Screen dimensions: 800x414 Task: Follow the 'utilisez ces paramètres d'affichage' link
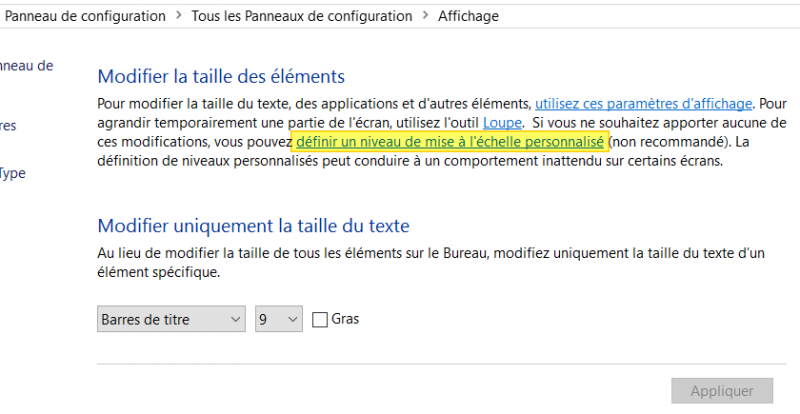click(x=645, y=103)
